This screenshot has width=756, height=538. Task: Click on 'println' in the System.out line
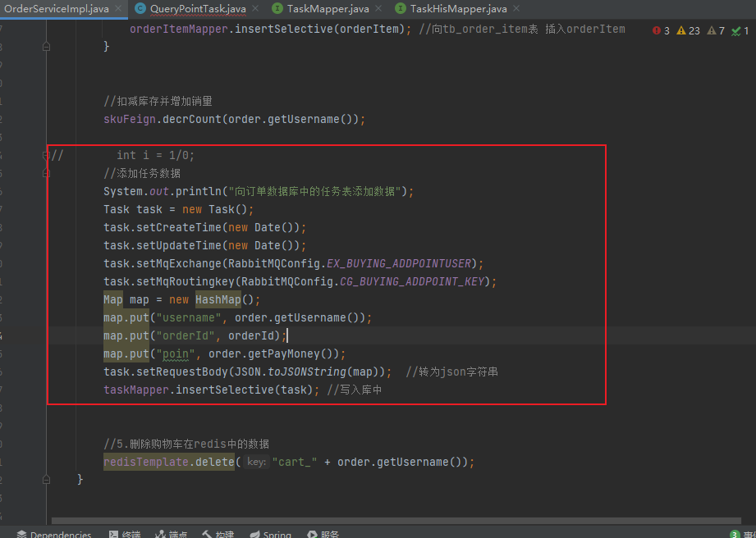pos(198,192)
